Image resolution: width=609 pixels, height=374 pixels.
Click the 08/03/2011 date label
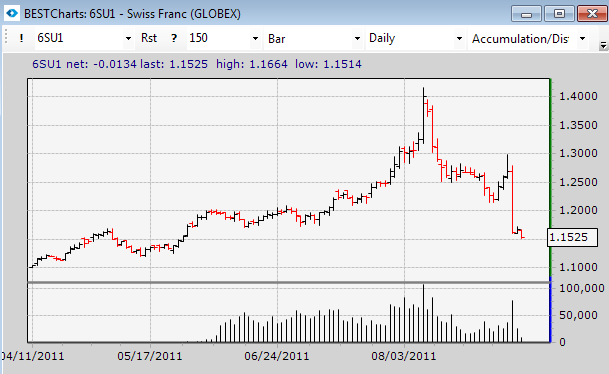click(x=404, y=356)
